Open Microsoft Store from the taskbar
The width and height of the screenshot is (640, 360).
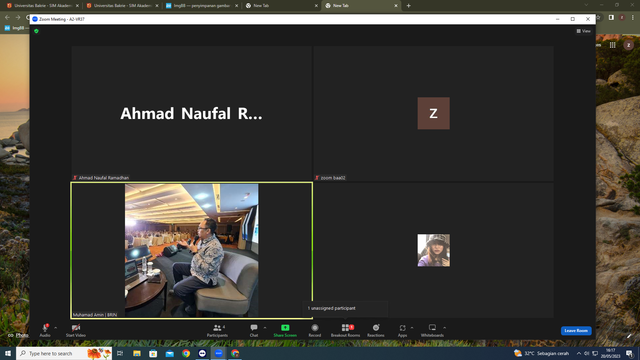[x=153, y=353]
